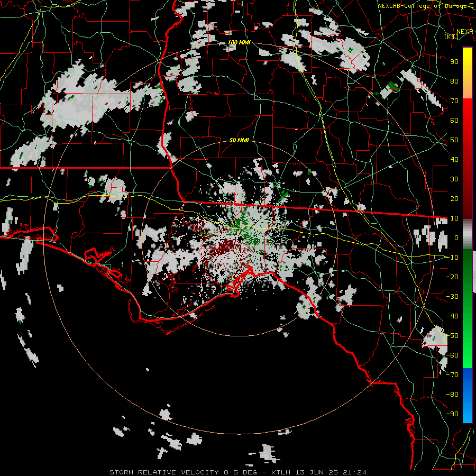Click the "NEXR" label above the scale
The height and width of the screenshot is (476, 476).
[x=465, y=32]
